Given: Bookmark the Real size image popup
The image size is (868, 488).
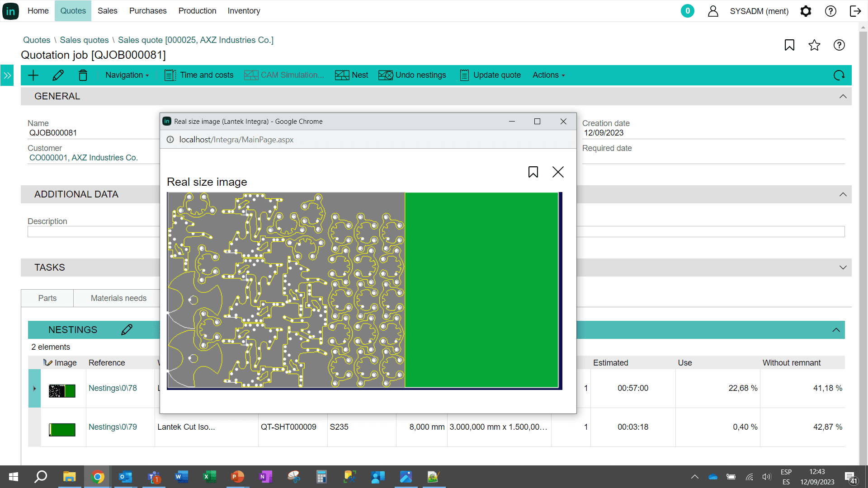Looking at the screenshot, I should (x=533, y=172).
